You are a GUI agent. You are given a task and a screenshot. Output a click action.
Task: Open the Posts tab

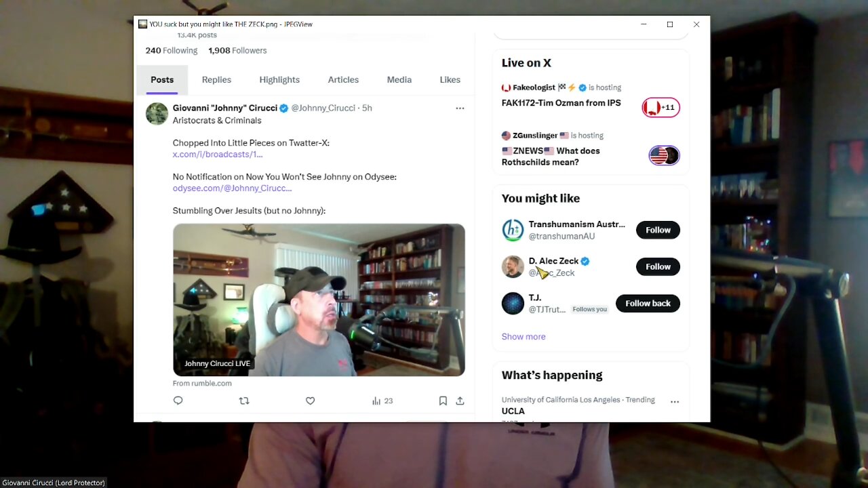162,80
